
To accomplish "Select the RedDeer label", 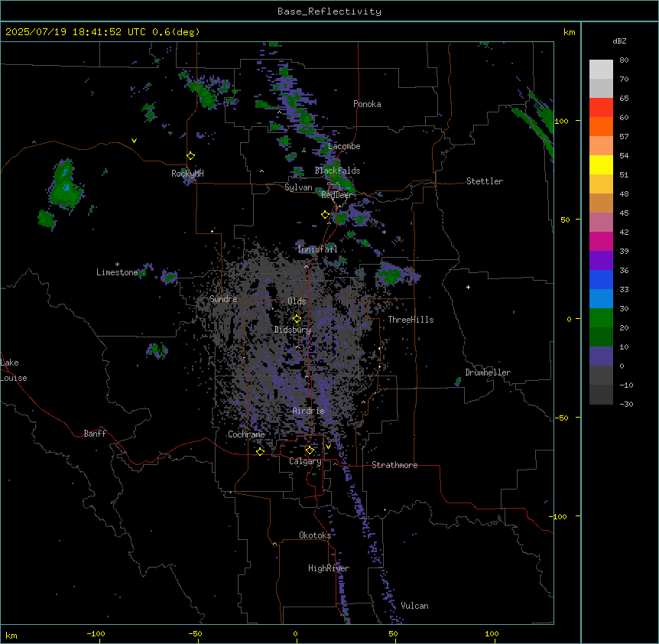I will click(x=336, y=195).
